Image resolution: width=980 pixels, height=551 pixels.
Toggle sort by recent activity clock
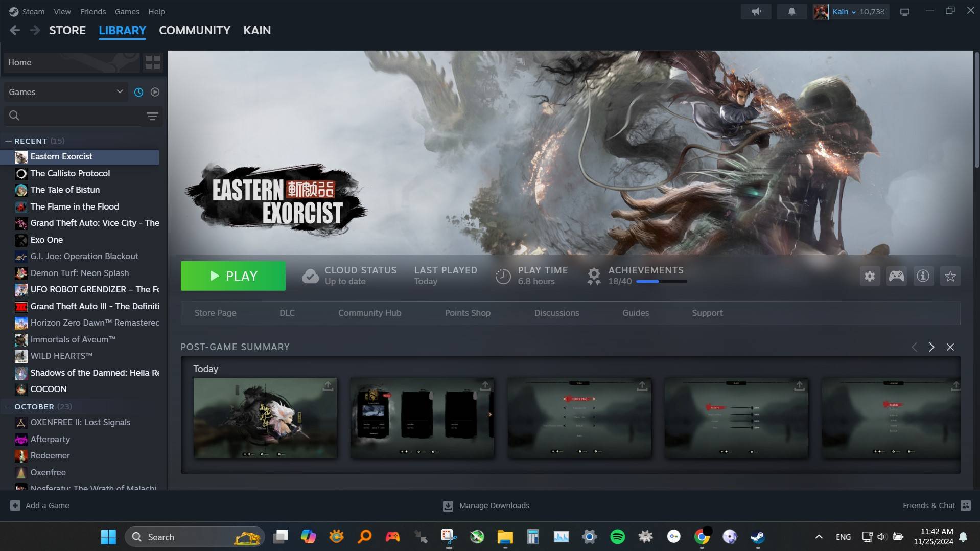138,92
